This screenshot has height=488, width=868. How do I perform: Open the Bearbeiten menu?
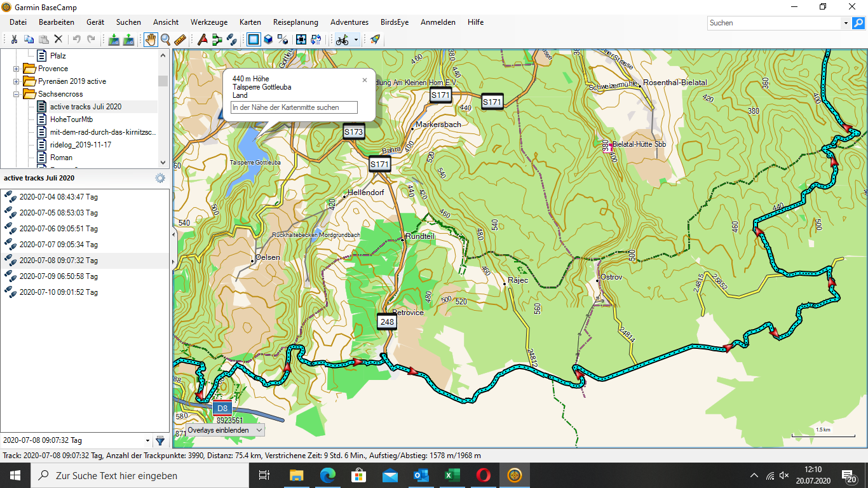(57, 22)
